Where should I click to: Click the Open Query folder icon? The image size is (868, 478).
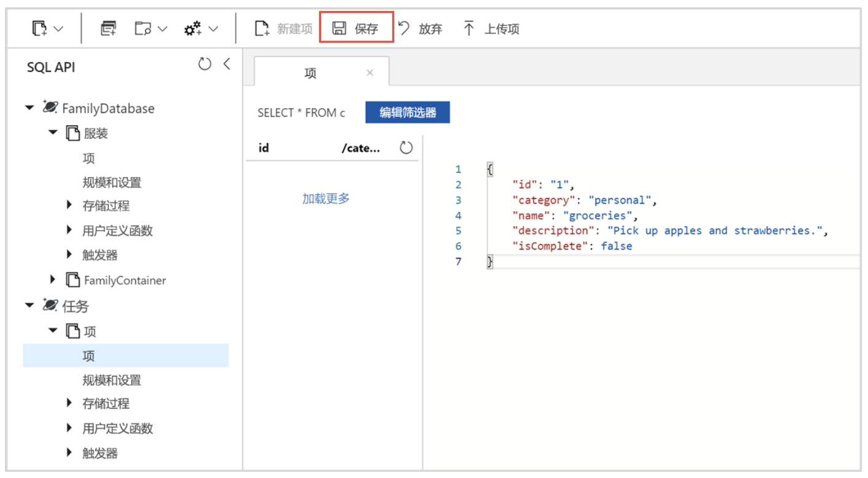144,28
